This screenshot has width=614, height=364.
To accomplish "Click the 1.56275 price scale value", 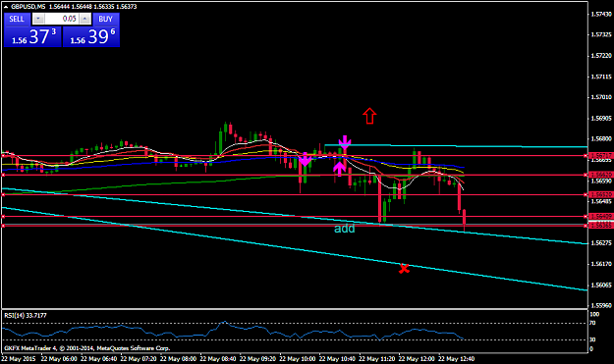I will (601, 243).
